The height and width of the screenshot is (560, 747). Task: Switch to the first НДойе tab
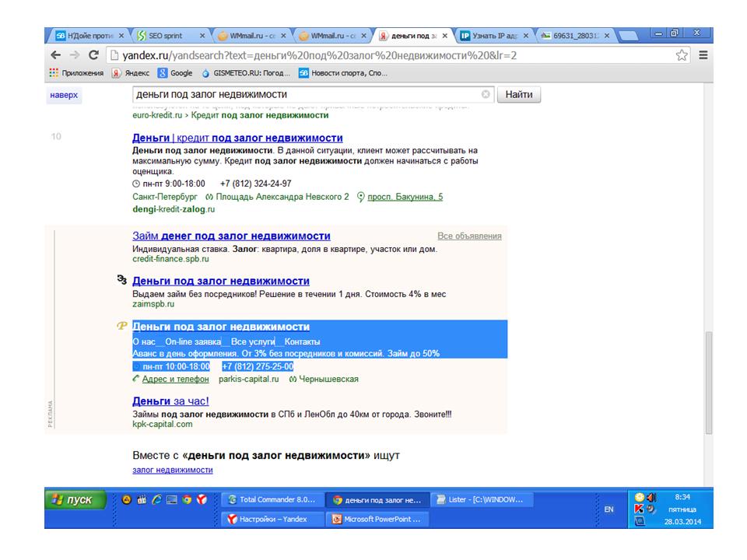(x=89, y=36)
